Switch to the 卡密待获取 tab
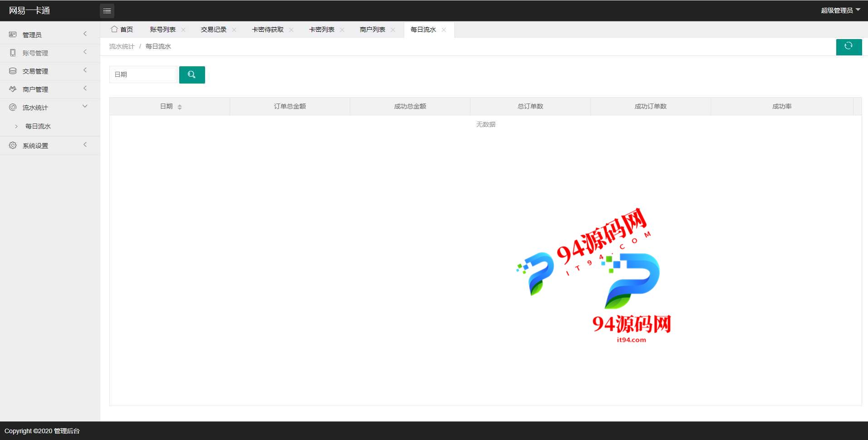868x440 pixels. (x=268, y=30)
